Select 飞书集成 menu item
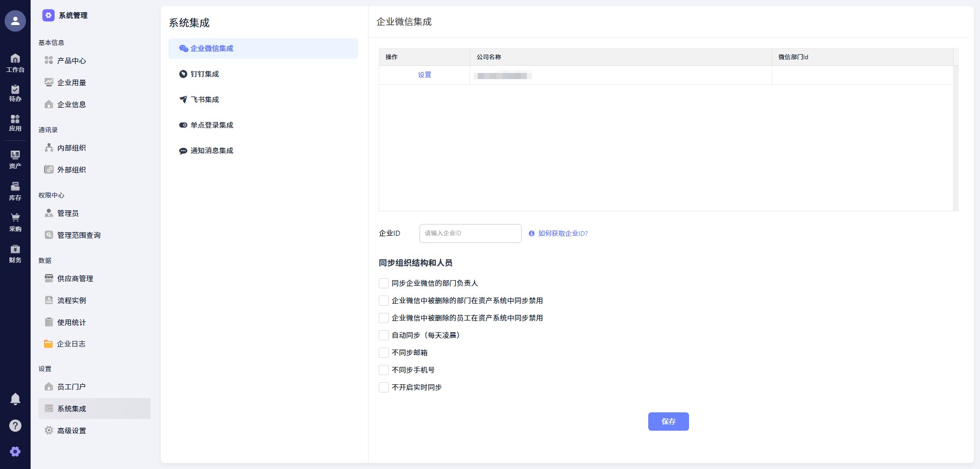Viewport: 980px width, 469px height. coord(263,100)
